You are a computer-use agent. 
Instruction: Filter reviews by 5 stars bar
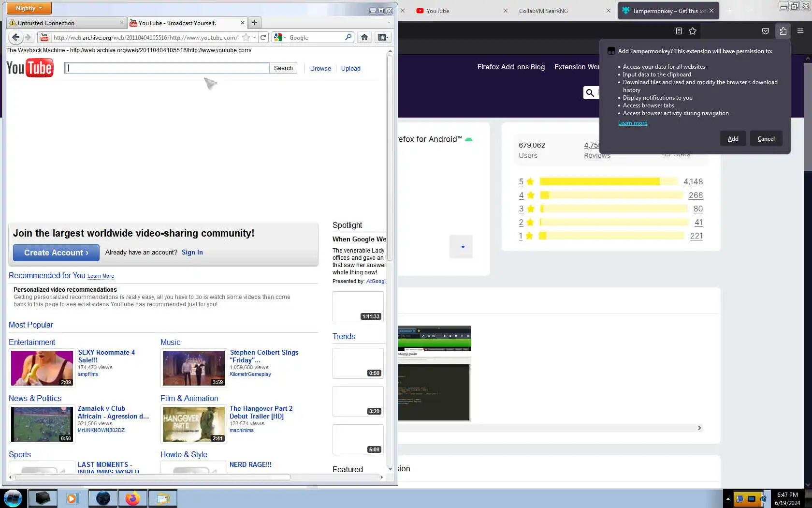pos(608,181)
